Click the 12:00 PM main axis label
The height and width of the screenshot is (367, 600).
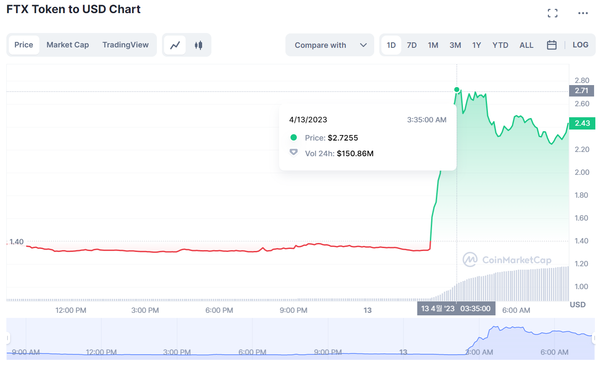[71, 310]
